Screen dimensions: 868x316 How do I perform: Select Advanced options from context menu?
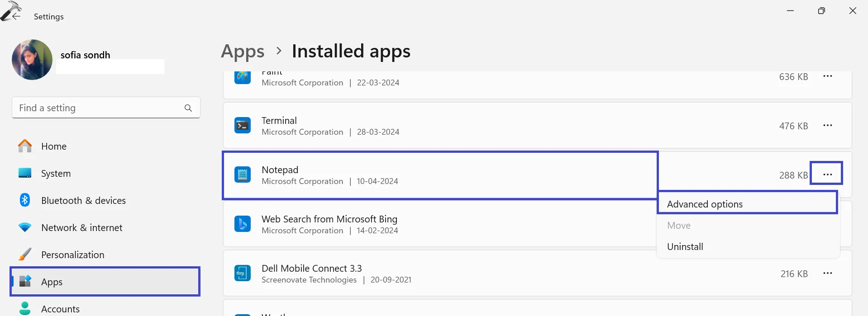pyautogui.click(x=704, y=204)
